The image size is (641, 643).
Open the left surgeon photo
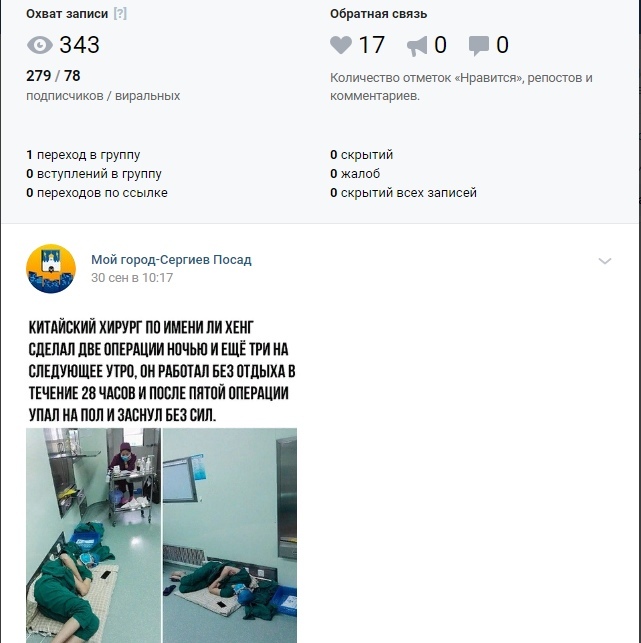pyautogui.click(x=94, y=535)
